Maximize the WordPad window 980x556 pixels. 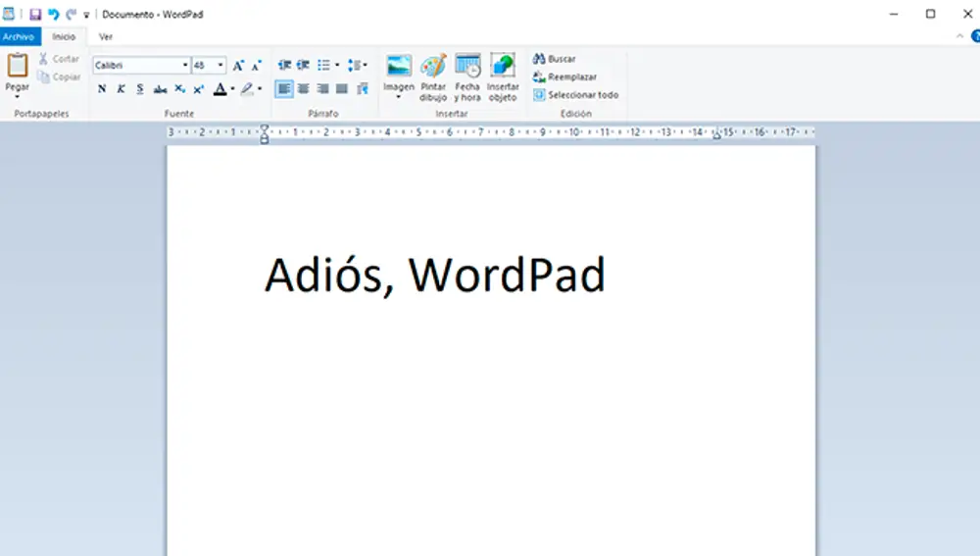pos(931,14)
